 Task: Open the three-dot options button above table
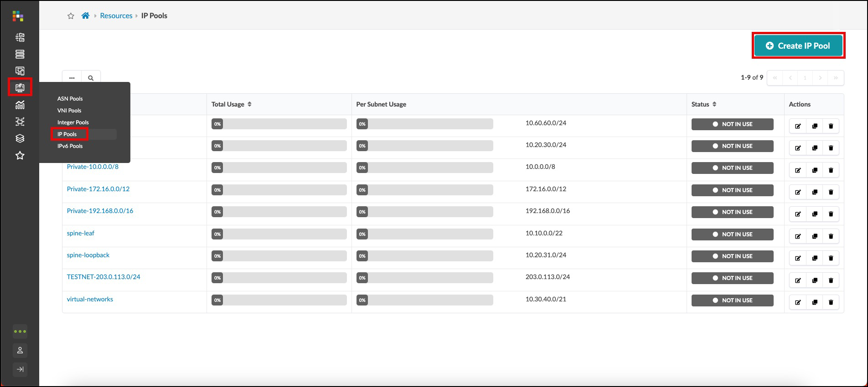pos(72,78)
